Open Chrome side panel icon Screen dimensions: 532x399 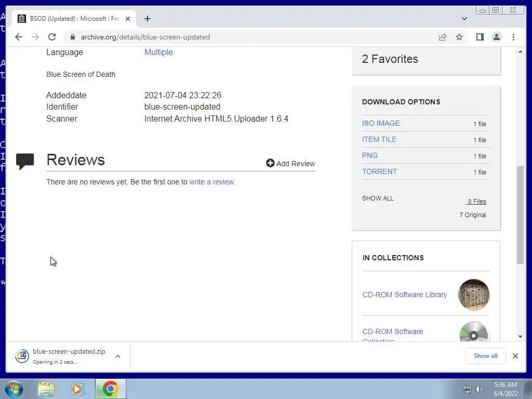click(x=480, y=37)
